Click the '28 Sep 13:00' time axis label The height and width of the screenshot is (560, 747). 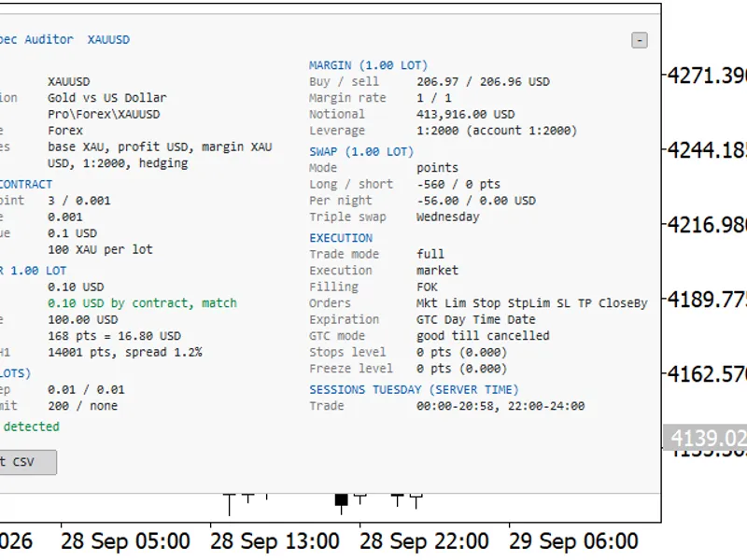click(x=275, y=541)
